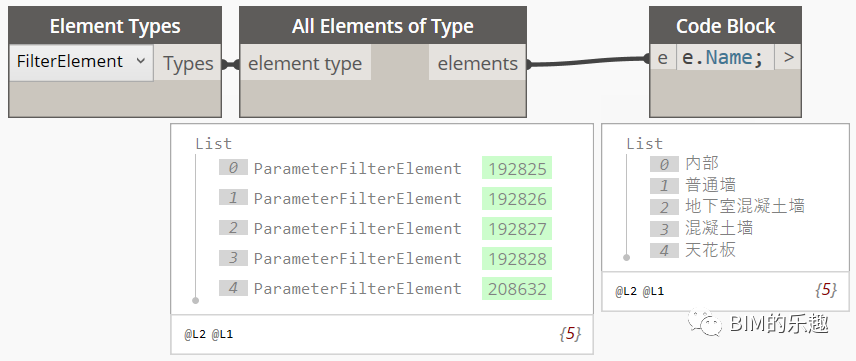Click element ID 192826
The width and height of the screenshot is (856, 361).
pyautogui.click(x=517, y=199)
